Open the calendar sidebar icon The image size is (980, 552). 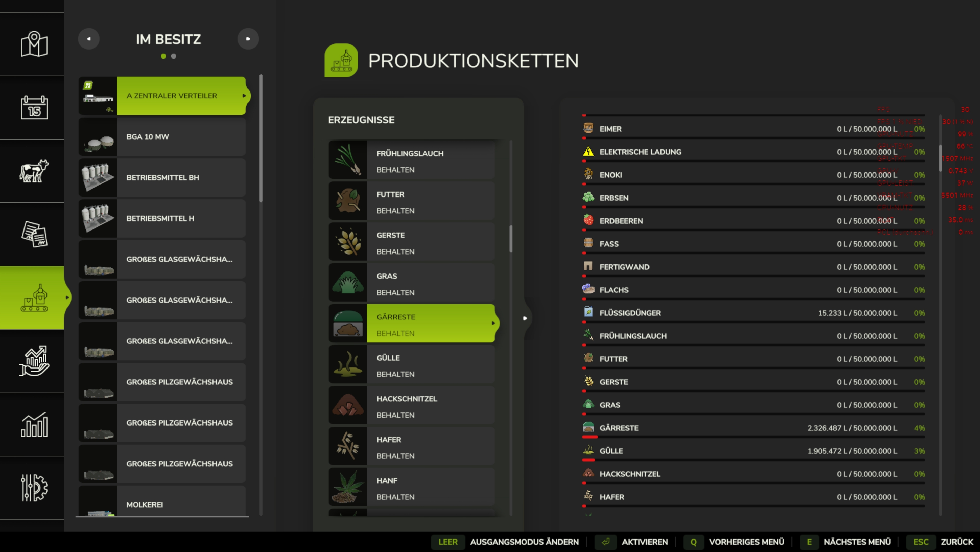pyautogui.click(x=34, y=107)
